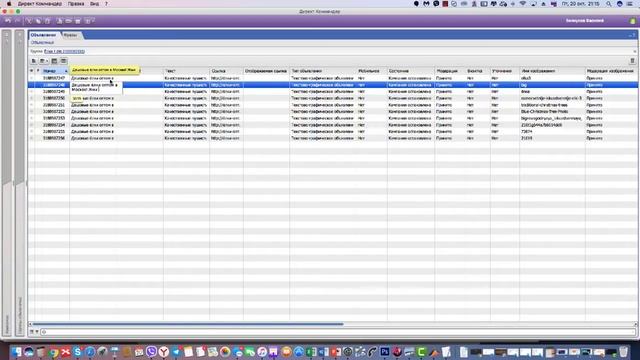Image resolution: width=640 pixels, height=360 pixels.
Task: Open Skype from the Dock
Action: pos(78,352)
